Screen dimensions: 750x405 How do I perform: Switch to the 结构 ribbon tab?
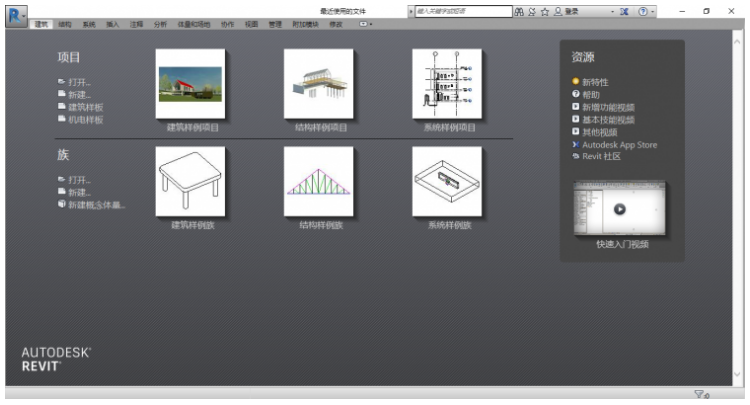pos(65,23)
